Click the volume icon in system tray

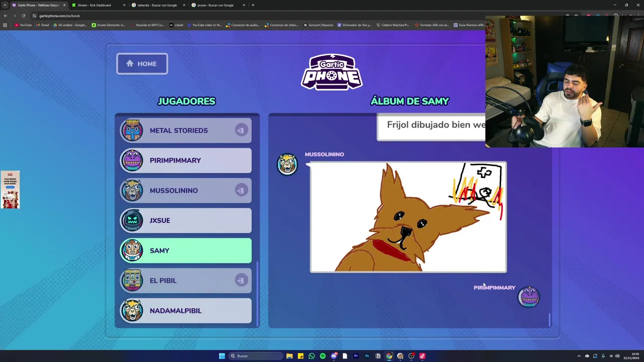pyautogui.click(x=617, y=356)
